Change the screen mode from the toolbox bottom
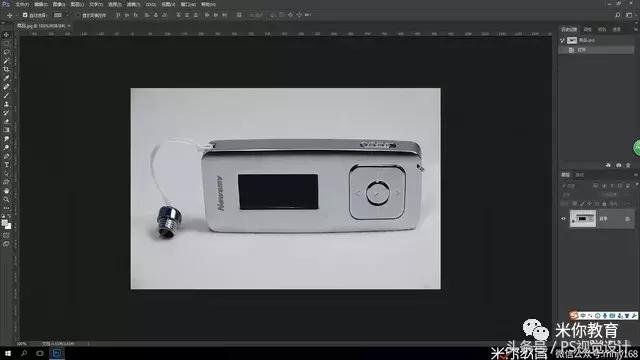The image size is (640, 360). tap(6, 244)
